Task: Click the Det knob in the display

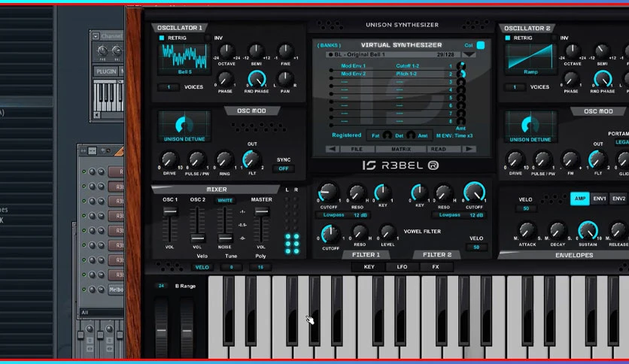Action: click(x=411, y=135)
